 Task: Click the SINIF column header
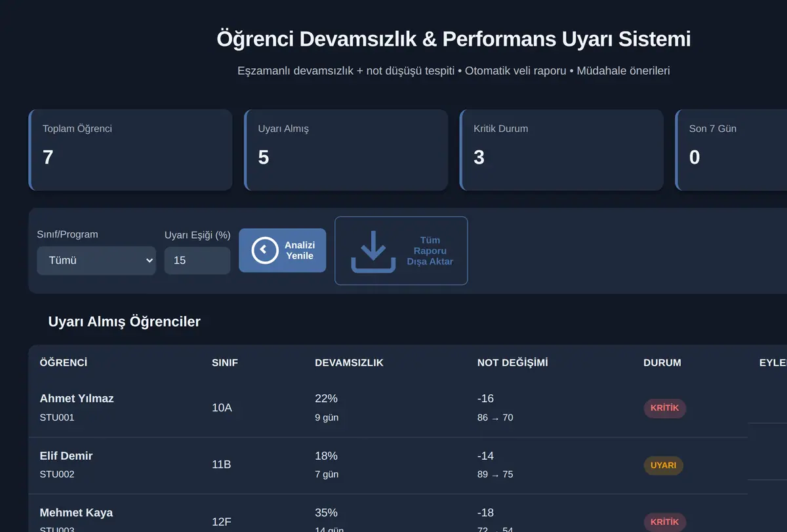tap(225, 363)
